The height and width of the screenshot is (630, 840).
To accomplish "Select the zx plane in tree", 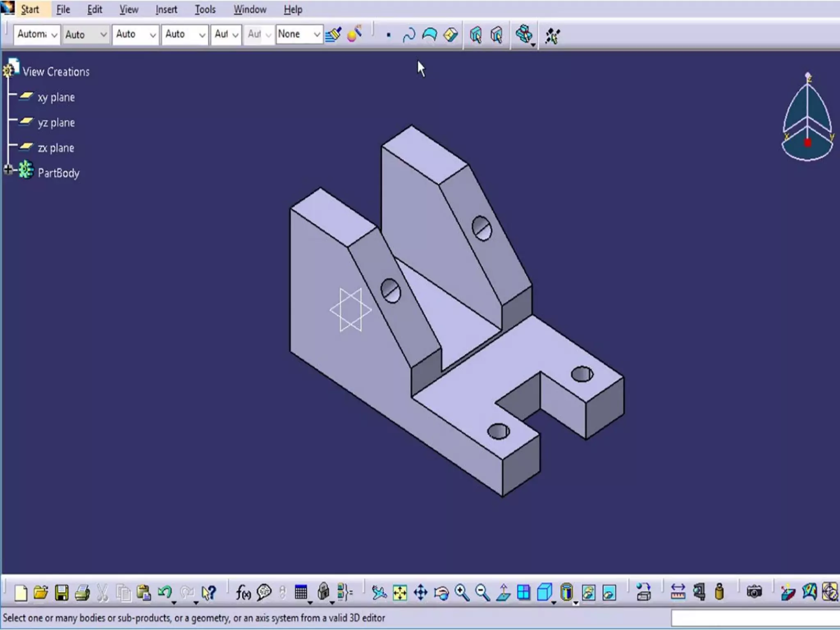I will click(56, 148).
